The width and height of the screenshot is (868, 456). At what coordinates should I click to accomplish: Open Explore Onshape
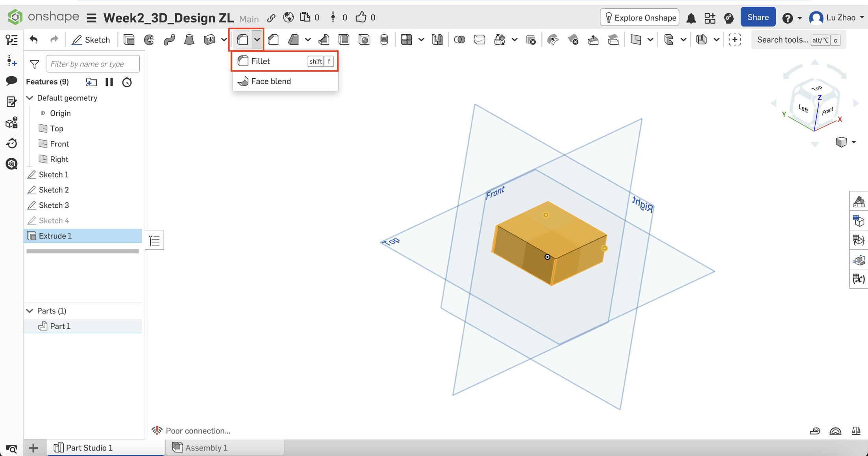[639, 17]
